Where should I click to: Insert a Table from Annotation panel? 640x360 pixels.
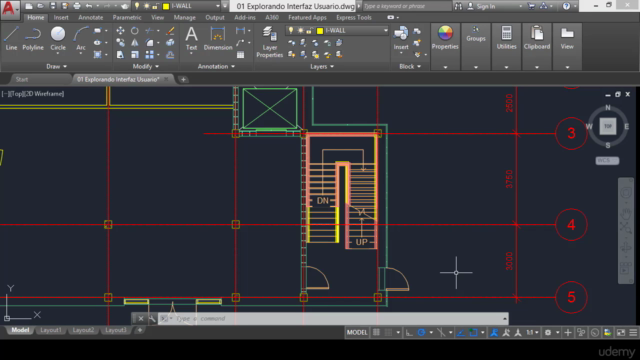(x=240, y=55)
